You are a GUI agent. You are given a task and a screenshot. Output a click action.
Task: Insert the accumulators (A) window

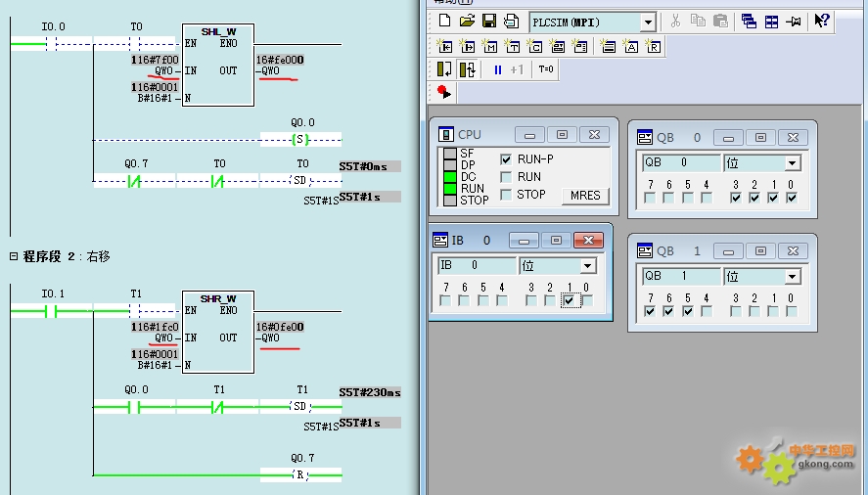click(x=630, y=47)
